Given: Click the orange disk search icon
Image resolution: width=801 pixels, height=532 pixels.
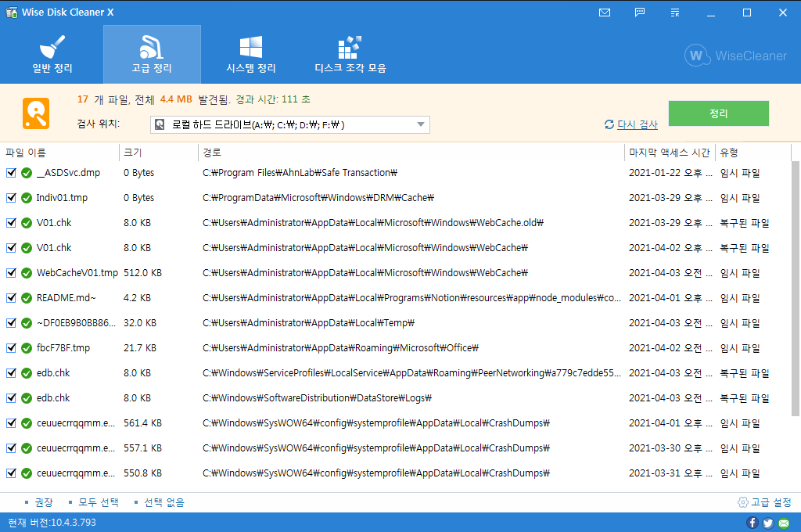Looking at the screenshot, I should (36, 113).
